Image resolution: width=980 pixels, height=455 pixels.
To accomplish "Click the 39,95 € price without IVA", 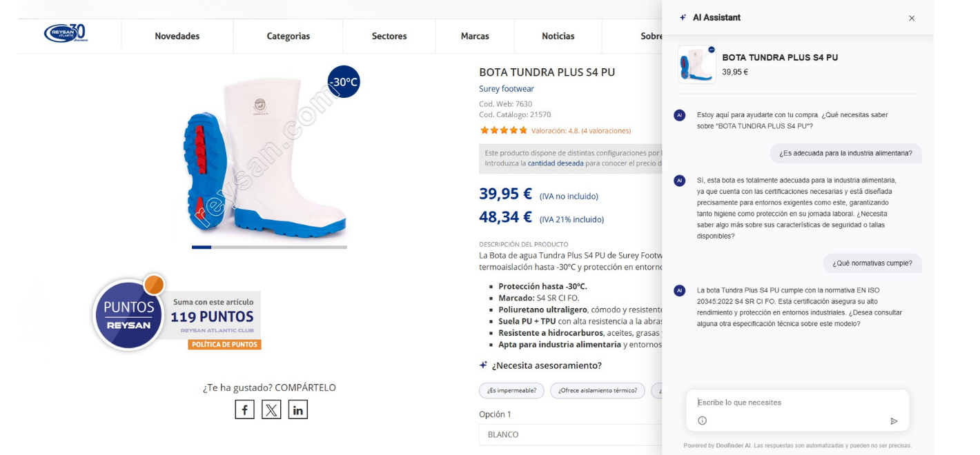I will 505,194.
